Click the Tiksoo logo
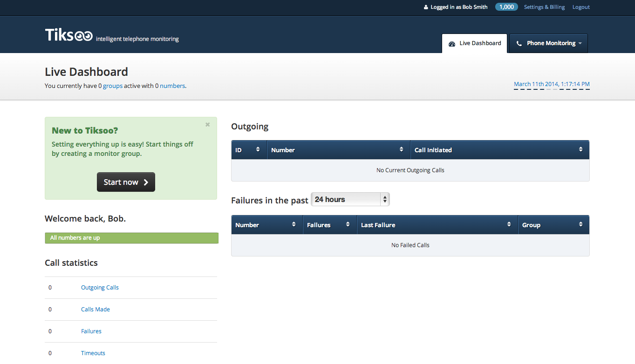The image size is (635, 364). [x=69, y=35]
